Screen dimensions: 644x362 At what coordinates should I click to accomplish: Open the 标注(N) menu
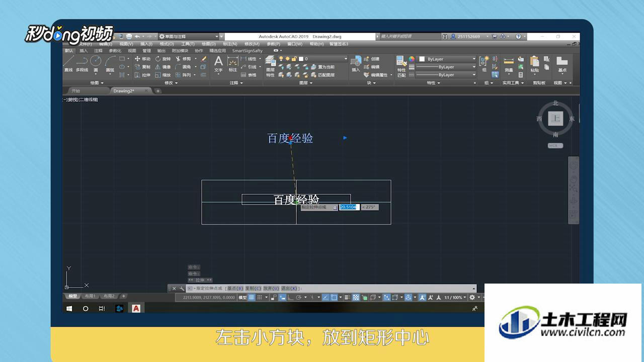pos(229,44)
